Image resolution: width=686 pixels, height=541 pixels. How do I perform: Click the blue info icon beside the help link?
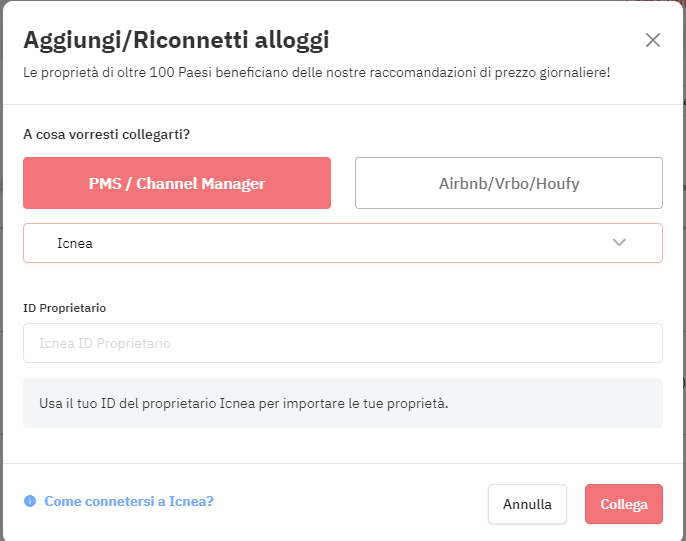click(x=30, y=501)
